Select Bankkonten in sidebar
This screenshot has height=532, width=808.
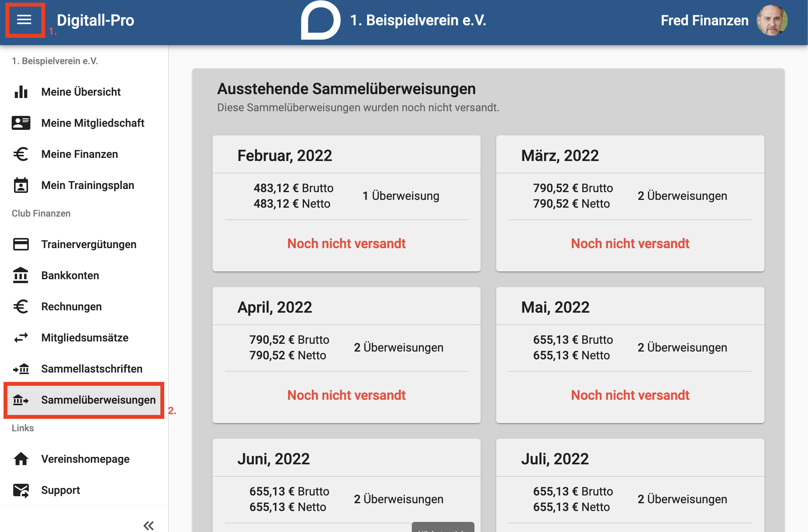tap(84, 275)
